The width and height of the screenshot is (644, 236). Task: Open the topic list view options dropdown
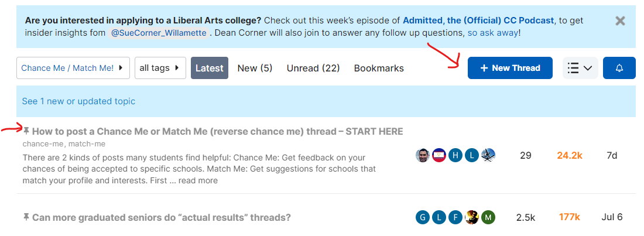click(580, 68)
